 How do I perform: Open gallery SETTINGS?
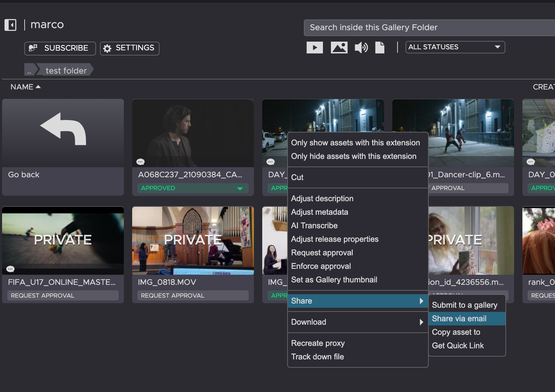click(130, 48)
